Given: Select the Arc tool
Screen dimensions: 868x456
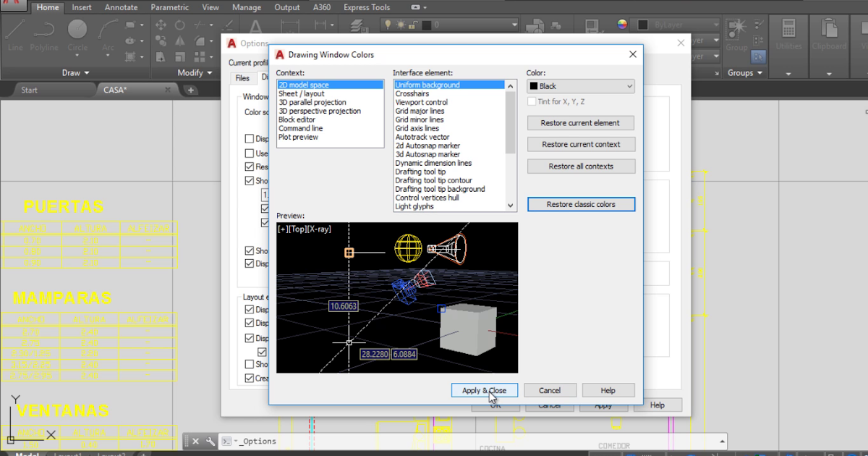Looking at the screenshot, I should (108, 33).
